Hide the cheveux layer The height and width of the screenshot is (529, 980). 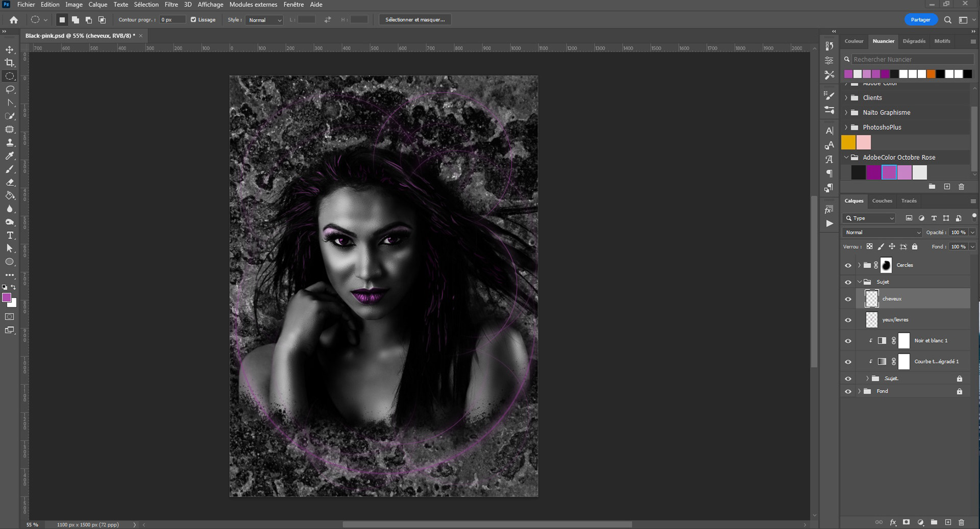tap(848, 299)
